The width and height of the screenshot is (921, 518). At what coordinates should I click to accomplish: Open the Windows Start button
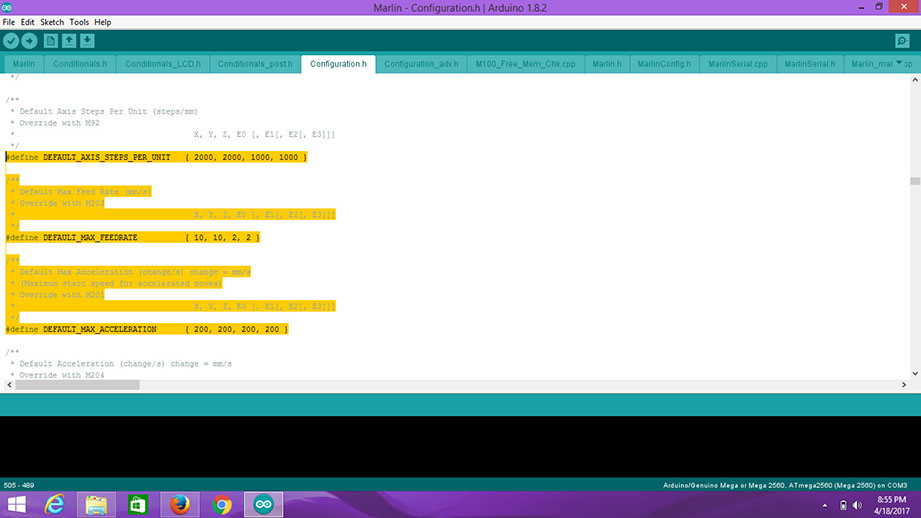[x=16, y=504]
